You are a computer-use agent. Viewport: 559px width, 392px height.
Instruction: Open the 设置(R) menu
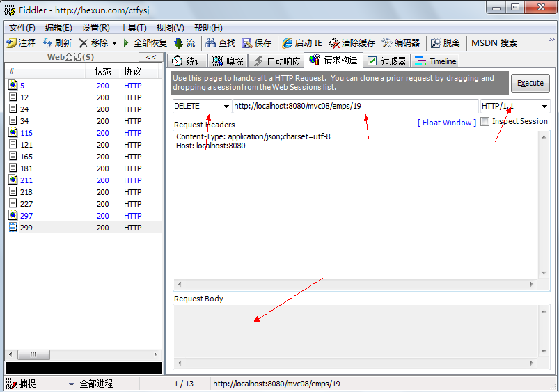tap(96, 28)
